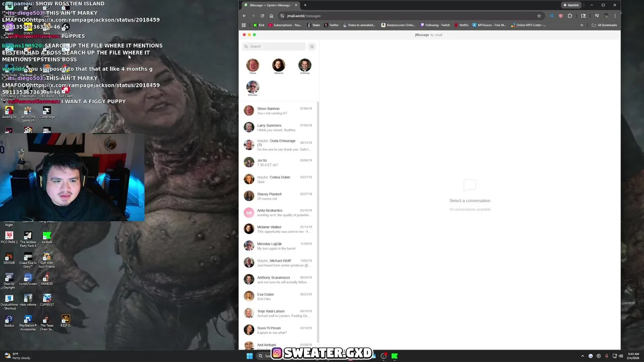Open the Chrome profile avatar
This screenshot has width=644, height=362.
(x=606, y=16)
